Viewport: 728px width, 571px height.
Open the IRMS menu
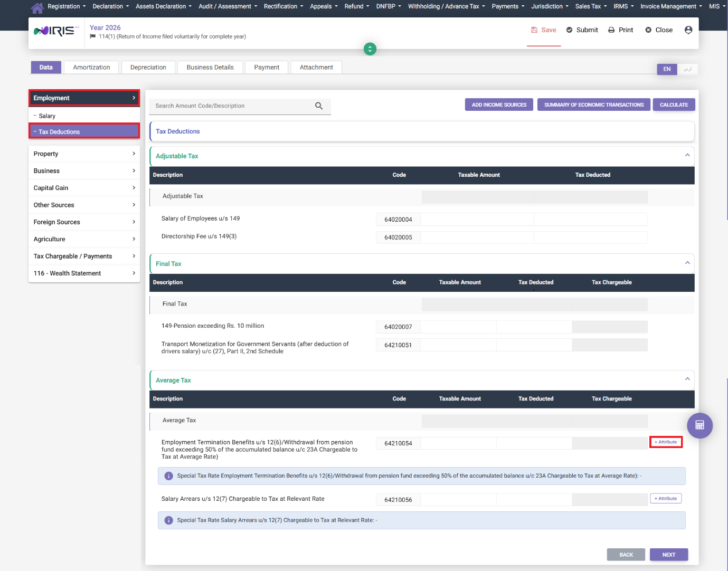pos(623,6)
